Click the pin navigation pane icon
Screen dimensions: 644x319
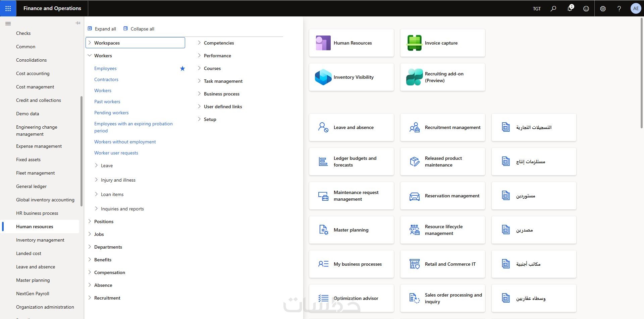point(78,23)
